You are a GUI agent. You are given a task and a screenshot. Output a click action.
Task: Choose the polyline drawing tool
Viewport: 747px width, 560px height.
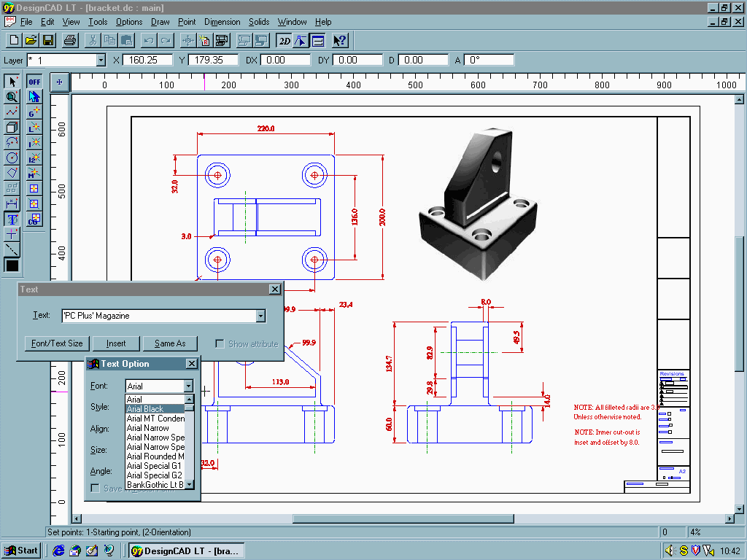tap(12, 112)
